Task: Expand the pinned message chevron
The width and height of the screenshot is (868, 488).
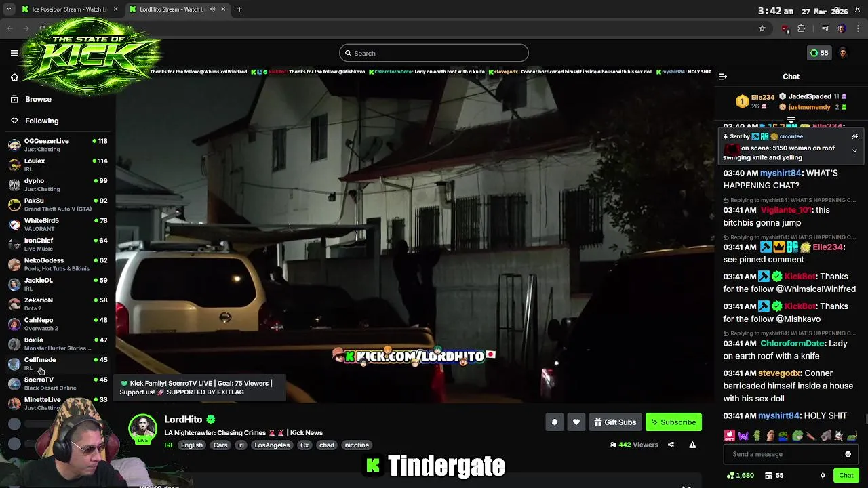Action: 854,150
